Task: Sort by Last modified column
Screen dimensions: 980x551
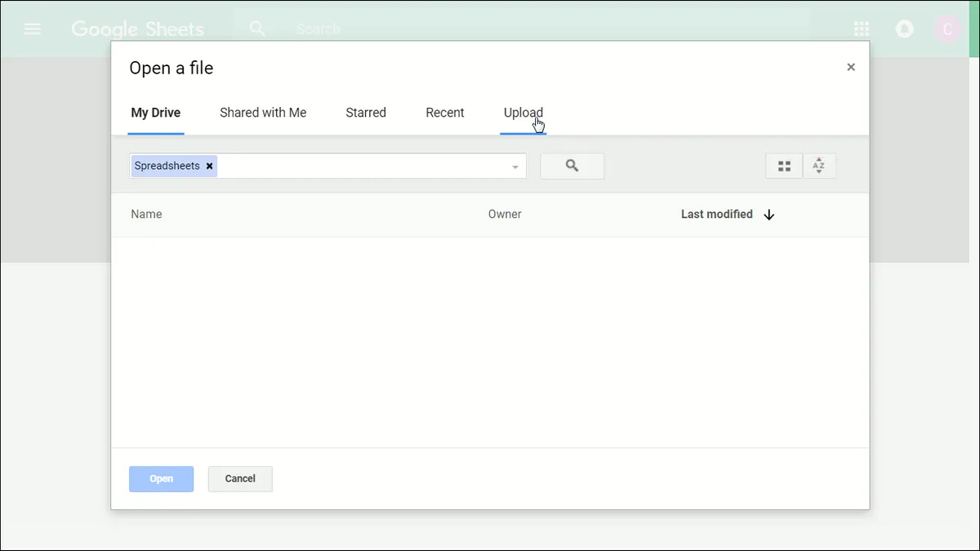Action: (x=717, y=214)
